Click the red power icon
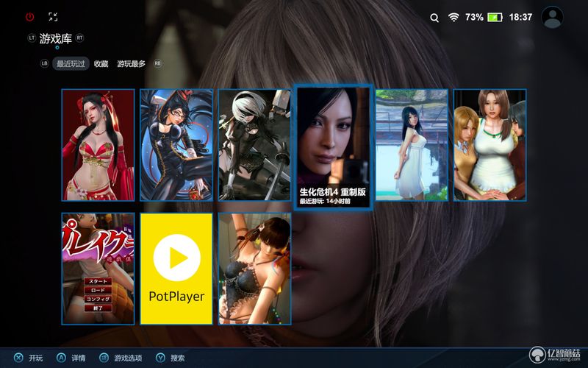Viewport: 588px width, 368px height. 29,17
